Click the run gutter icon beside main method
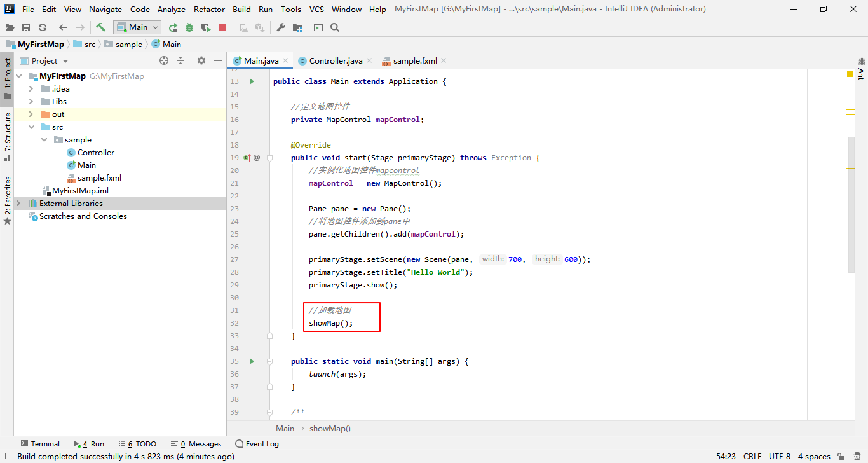Viewport: 868px width, 463px height. coord(252,361)
